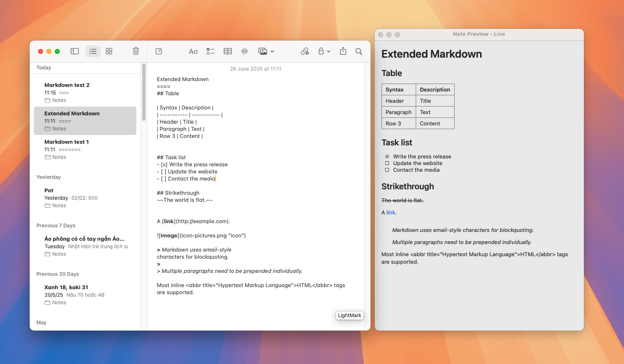Open the share sheet icon
Image resolution: width=624 pixels, height=364 pixels.
click(x=343, y=51)
